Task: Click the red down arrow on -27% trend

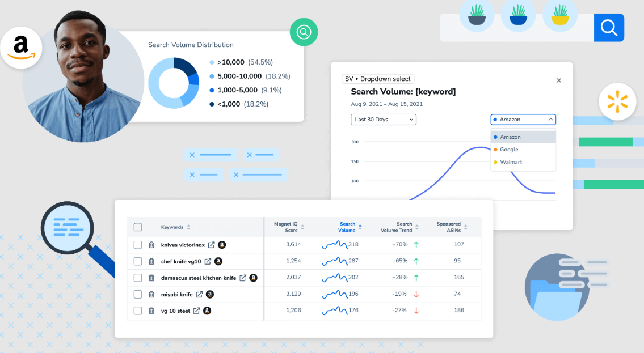Action: 416,311
